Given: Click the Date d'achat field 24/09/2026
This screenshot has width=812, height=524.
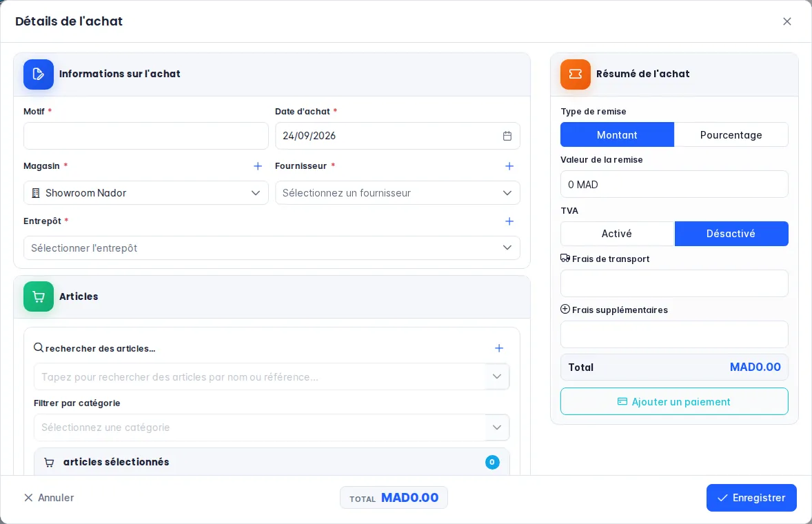Looking at the screenshot, I should coord(397,136).
